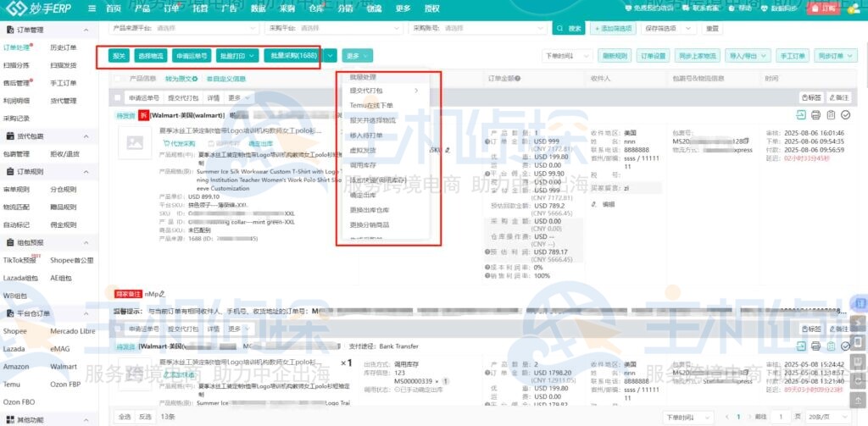Click the 订单设置 button
The image size is (868, 426).
(654, 55)
